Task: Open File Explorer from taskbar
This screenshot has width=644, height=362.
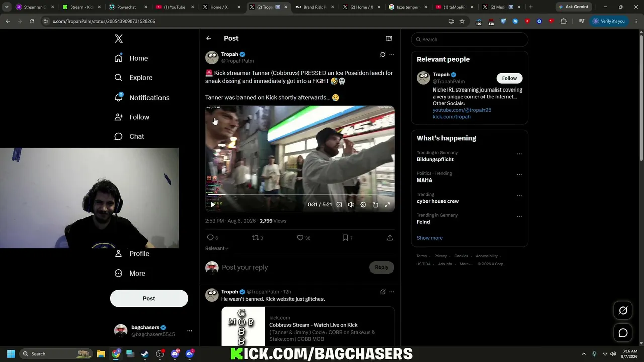Action: pyautogui.click(x=101, y=354)
